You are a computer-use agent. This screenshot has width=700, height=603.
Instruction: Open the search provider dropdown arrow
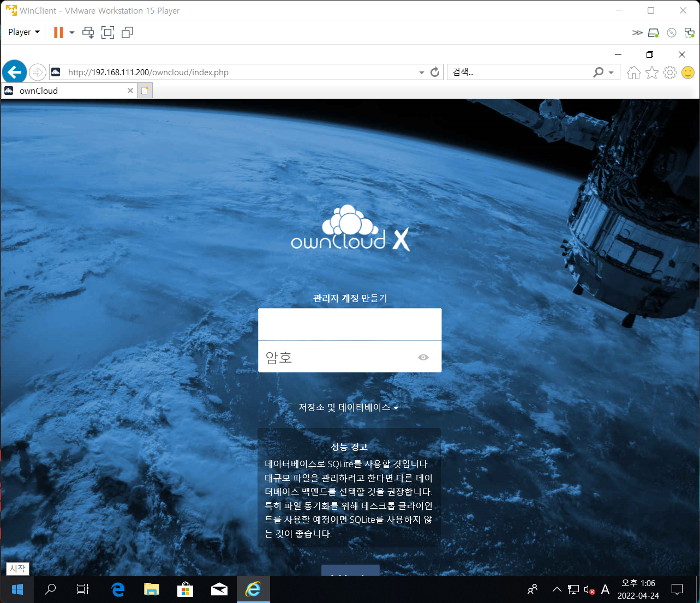611,73
